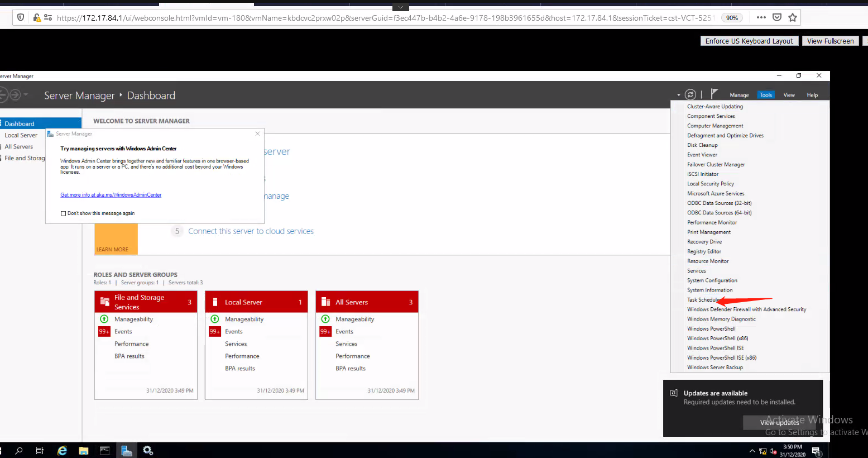Click green Manageability icon in All Servers tile
This screenshot has height=458, width=868.
point(325,319)
